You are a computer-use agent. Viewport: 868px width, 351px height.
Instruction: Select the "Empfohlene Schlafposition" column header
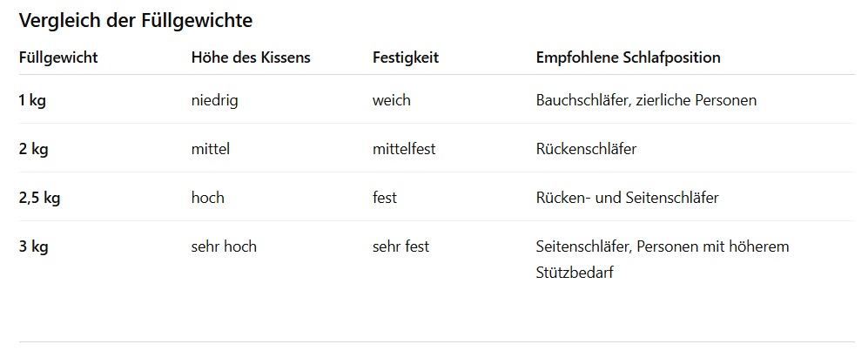628,57
